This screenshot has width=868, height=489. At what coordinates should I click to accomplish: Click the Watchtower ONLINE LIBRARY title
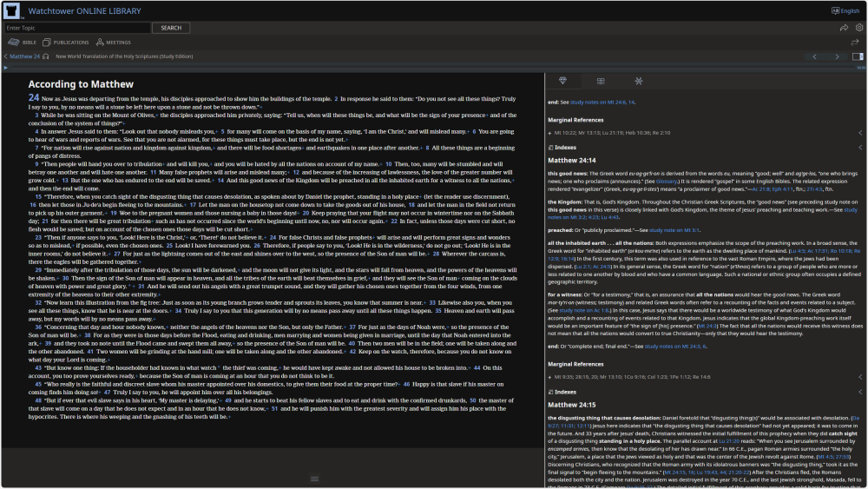[x=85, y=10]
